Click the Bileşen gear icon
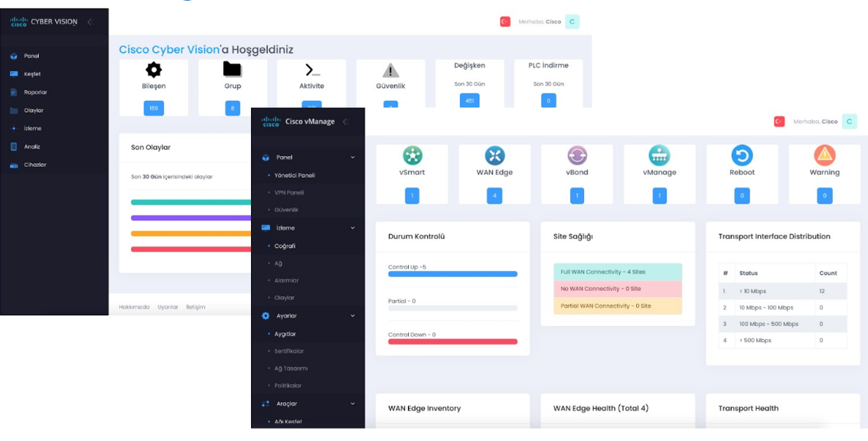868x441 pixels. coord(153,70)
